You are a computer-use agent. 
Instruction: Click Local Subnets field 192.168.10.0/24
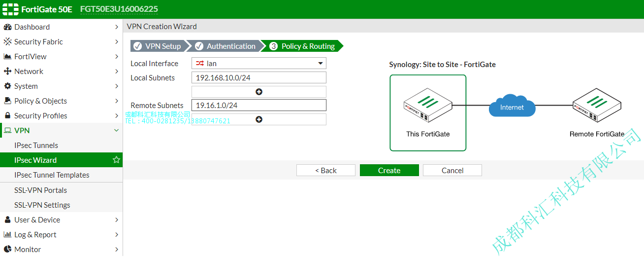(259, 77)
